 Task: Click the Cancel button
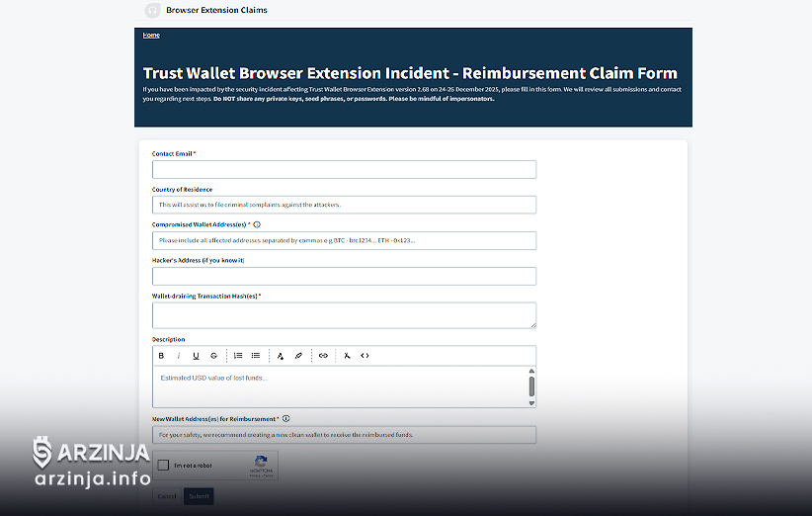tap(167, 495)
